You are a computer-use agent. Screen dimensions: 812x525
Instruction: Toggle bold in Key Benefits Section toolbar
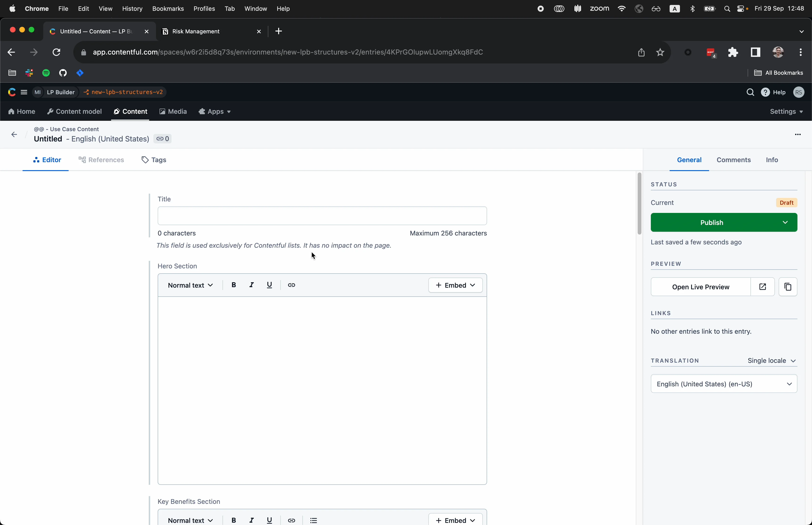[234, 520]
